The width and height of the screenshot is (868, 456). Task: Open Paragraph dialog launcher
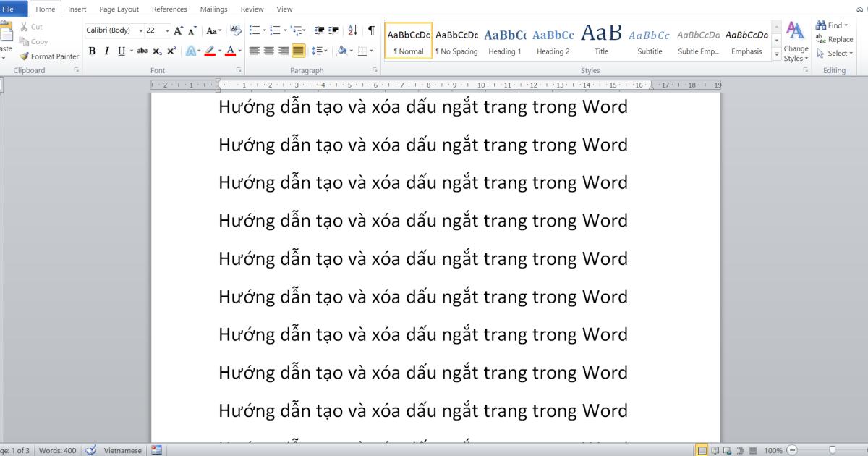pos(375,70)
